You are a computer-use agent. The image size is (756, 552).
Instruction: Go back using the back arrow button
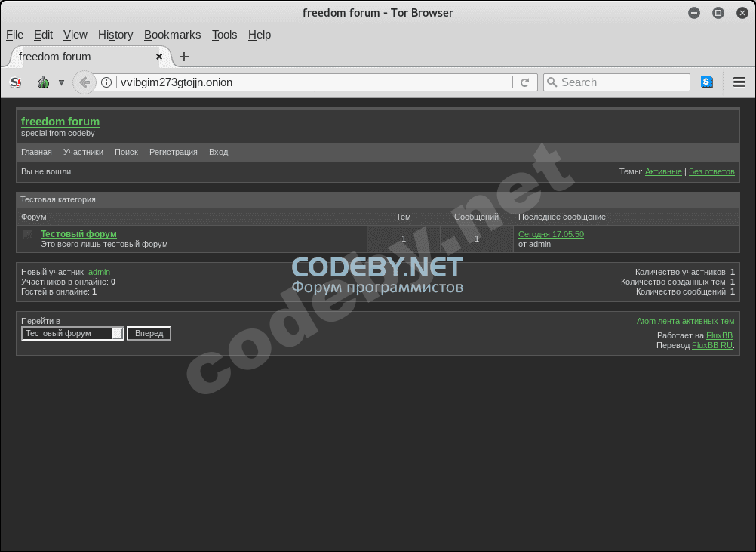pos(85,82)
